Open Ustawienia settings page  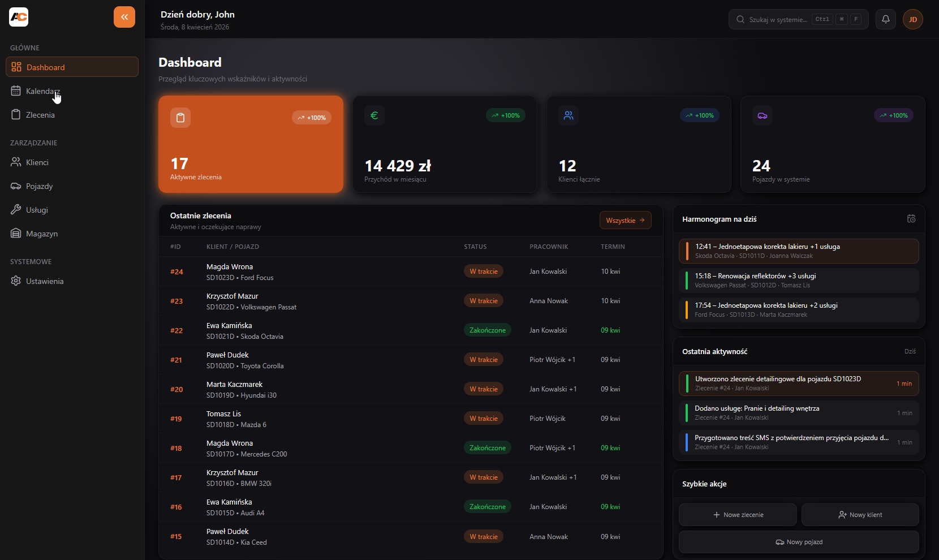45,281
